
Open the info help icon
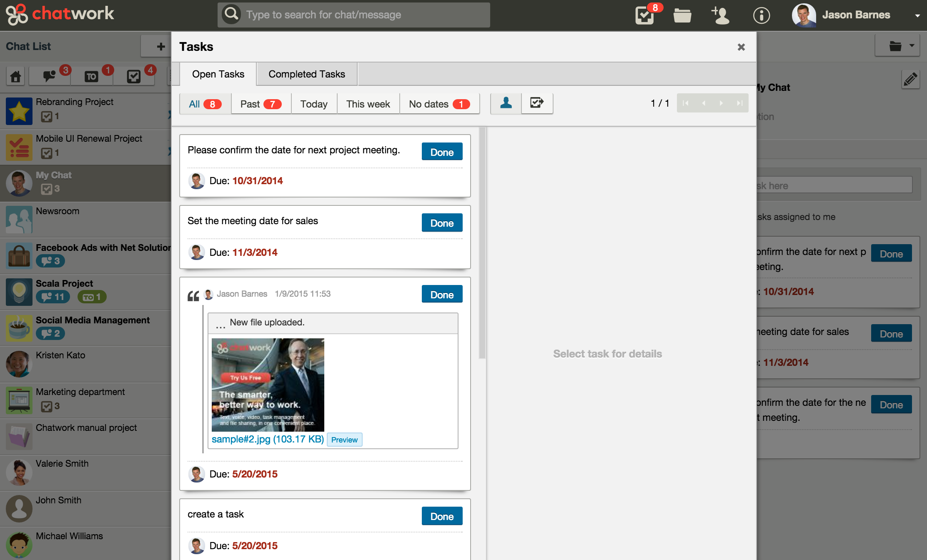(x=761, y=15)
